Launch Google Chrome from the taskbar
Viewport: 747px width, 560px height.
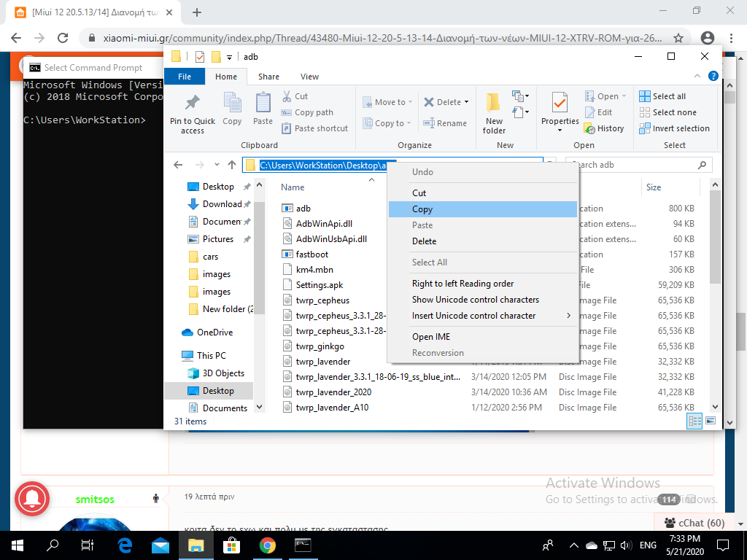(x=268, y=545)
